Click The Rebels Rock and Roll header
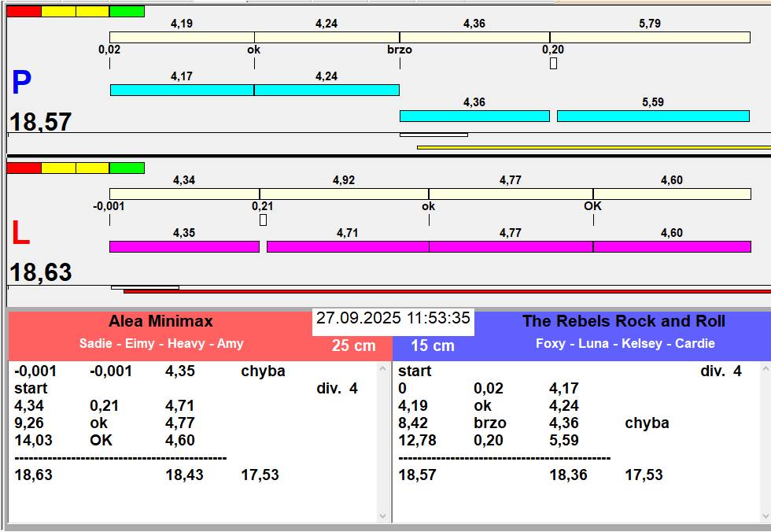 click(623, 322)
